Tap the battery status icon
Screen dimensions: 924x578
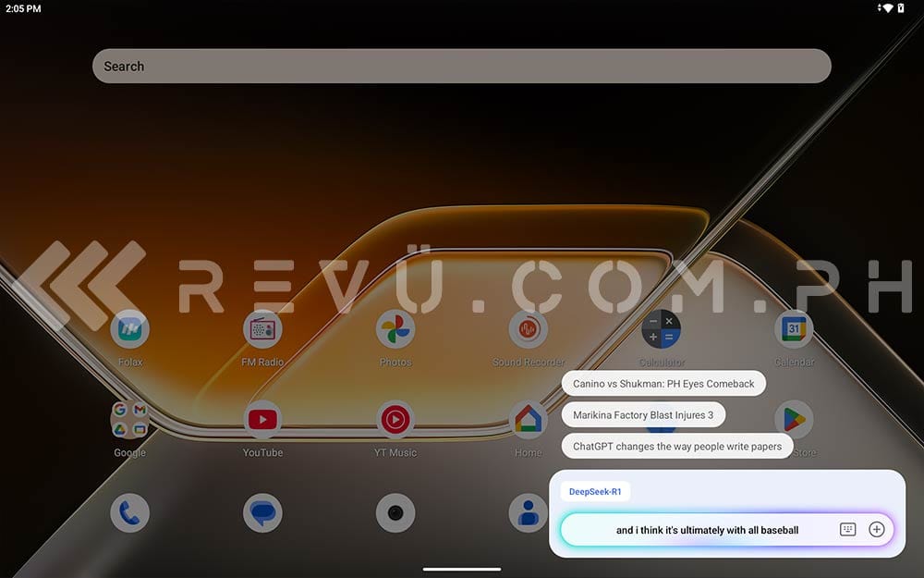click(x=900, y=8)
